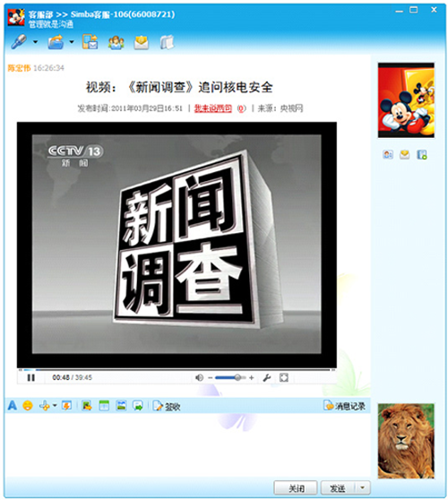Open the send file folder icon
The height and width of the screenshot is (500, 448).
tap(56, 42)
